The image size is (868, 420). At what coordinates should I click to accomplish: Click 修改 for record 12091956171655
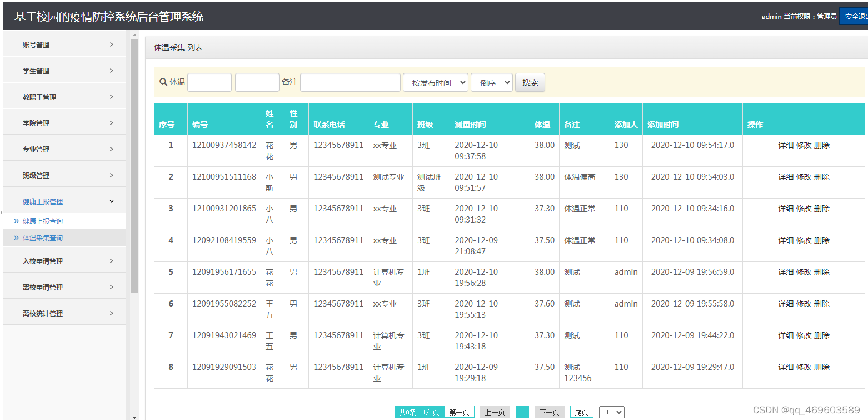pyautogui.click(x=804, y=272)
